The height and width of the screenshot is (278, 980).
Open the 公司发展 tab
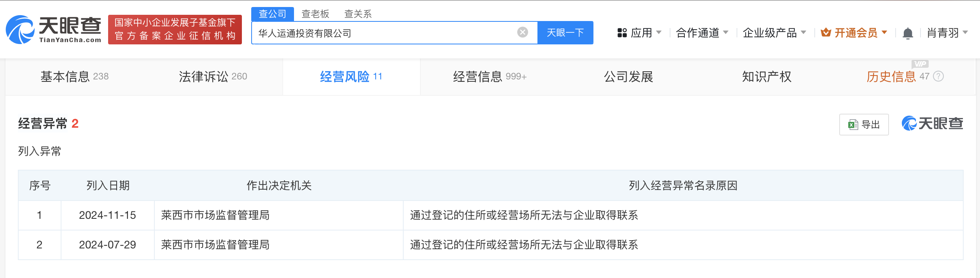pyautogui.click(x=628, y=76)
